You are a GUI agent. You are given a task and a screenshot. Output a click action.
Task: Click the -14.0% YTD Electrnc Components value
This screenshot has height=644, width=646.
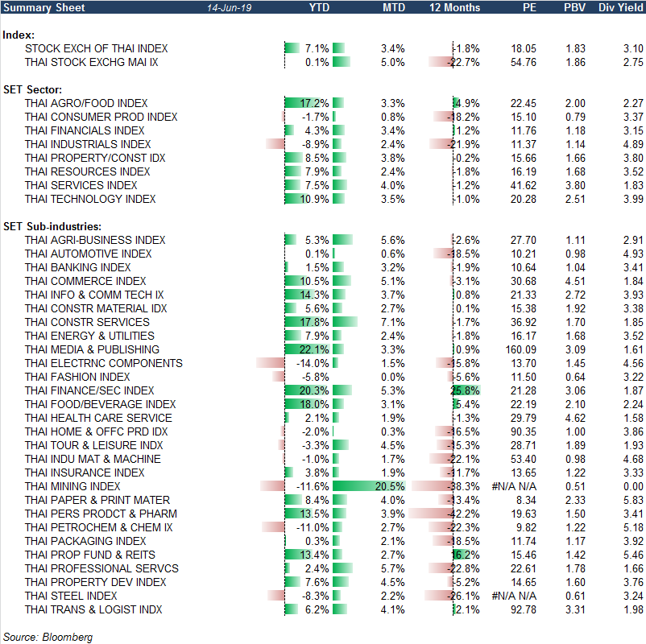[x=313, y=363]
